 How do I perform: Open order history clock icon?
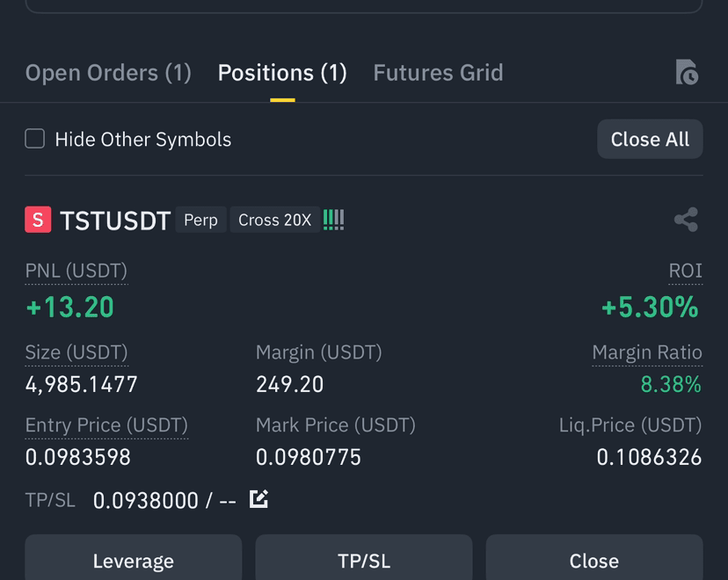point(688,72)
